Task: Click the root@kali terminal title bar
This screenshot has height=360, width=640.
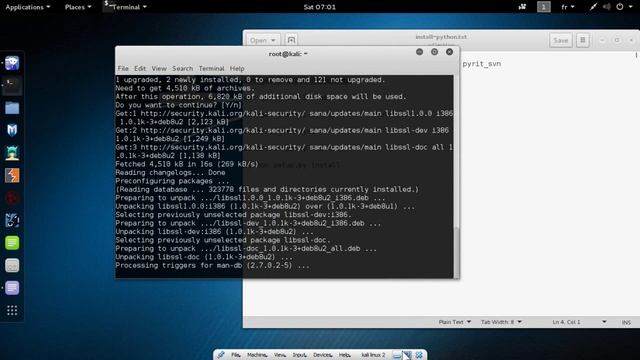Action: pos(288,54)
